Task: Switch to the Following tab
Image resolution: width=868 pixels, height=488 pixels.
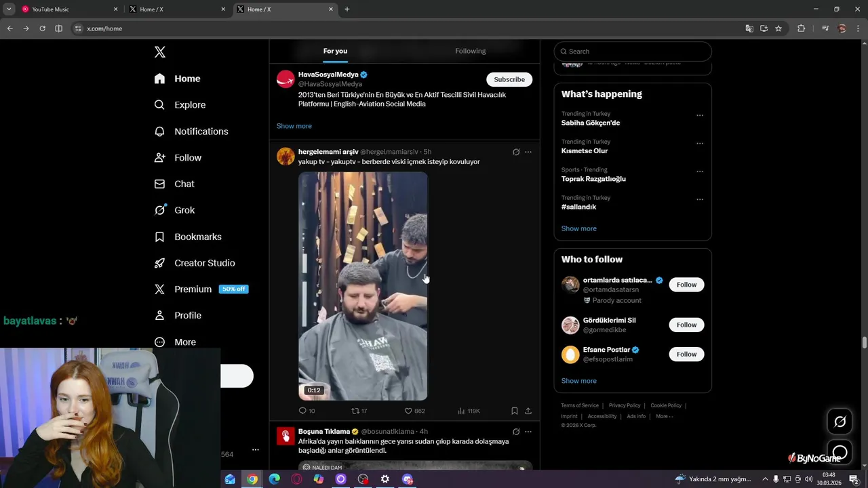Action: [x=471, y=52]
